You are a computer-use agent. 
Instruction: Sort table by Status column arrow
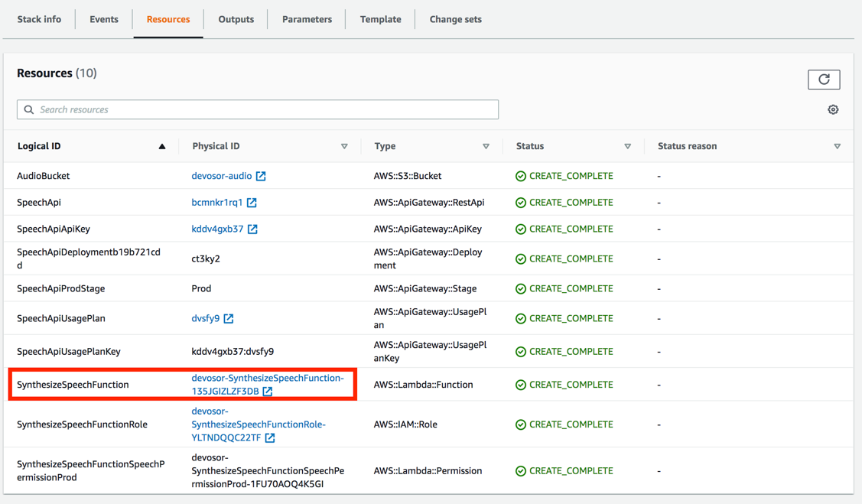click(x=627, y=146)
